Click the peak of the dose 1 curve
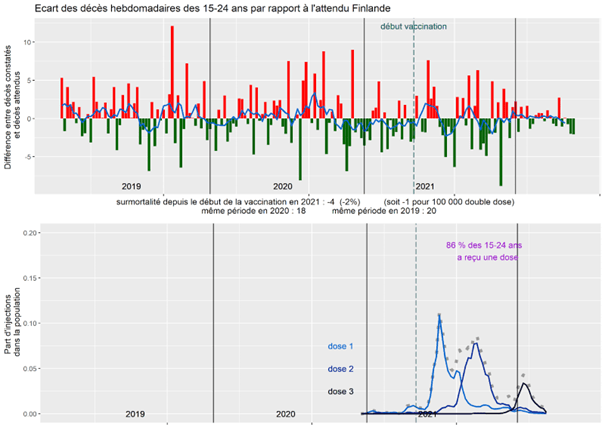Viewport: 605px width, 439px height. 438,318
